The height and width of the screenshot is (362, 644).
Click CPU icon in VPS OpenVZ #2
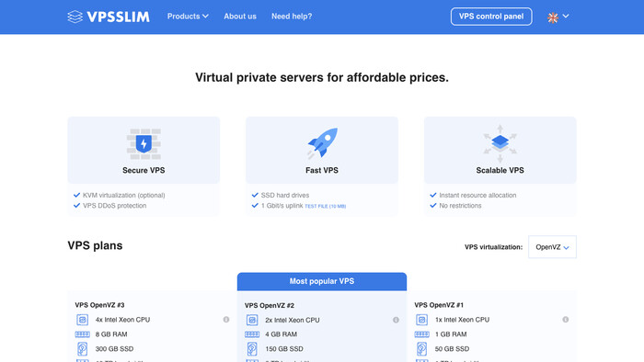coord(252,320)
